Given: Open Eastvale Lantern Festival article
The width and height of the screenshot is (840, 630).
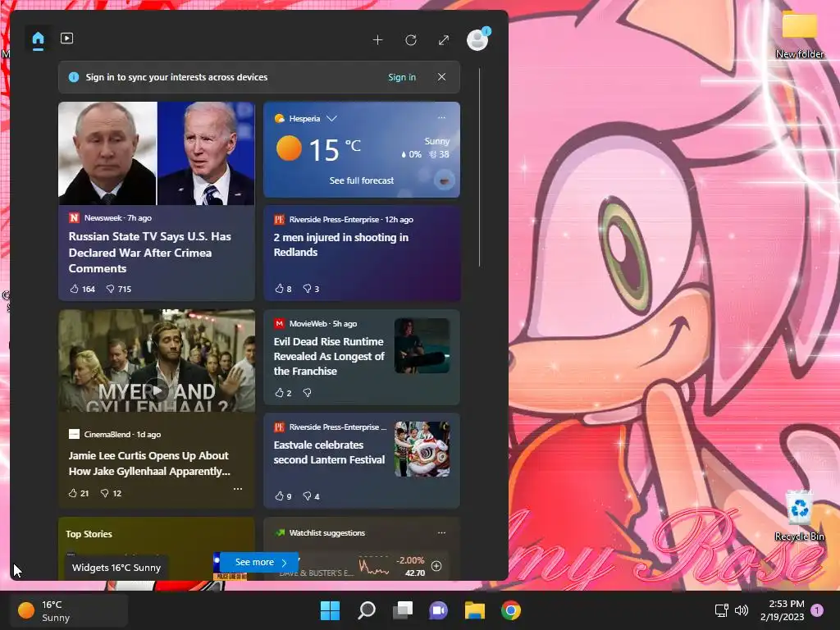Looking at the screenshot, I should (x=329, y=452).
